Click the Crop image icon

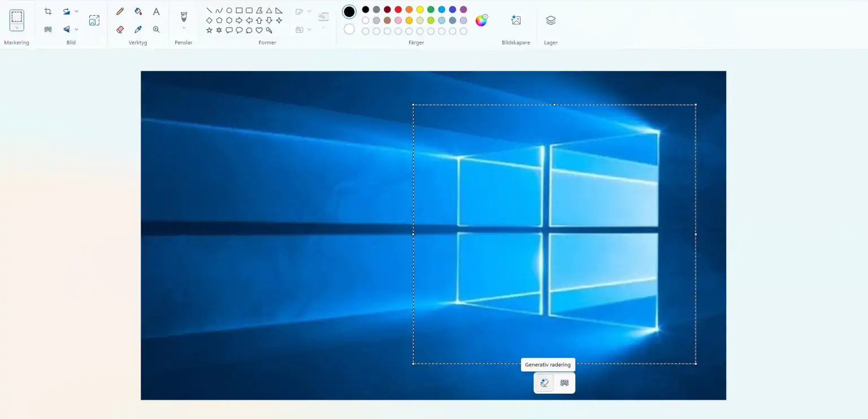point(48,11)
